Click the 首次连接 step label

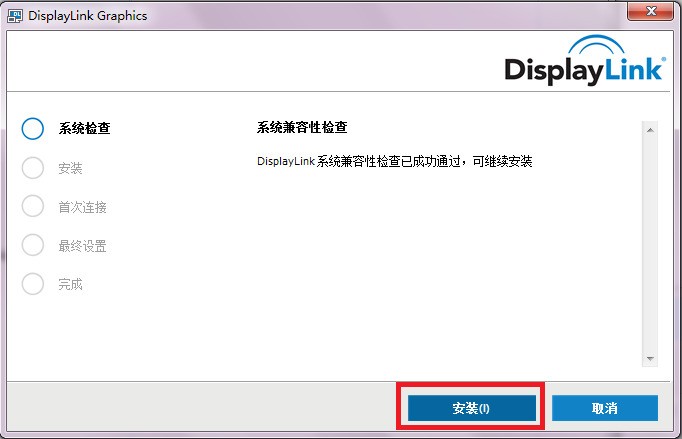(x=83, y=207)
